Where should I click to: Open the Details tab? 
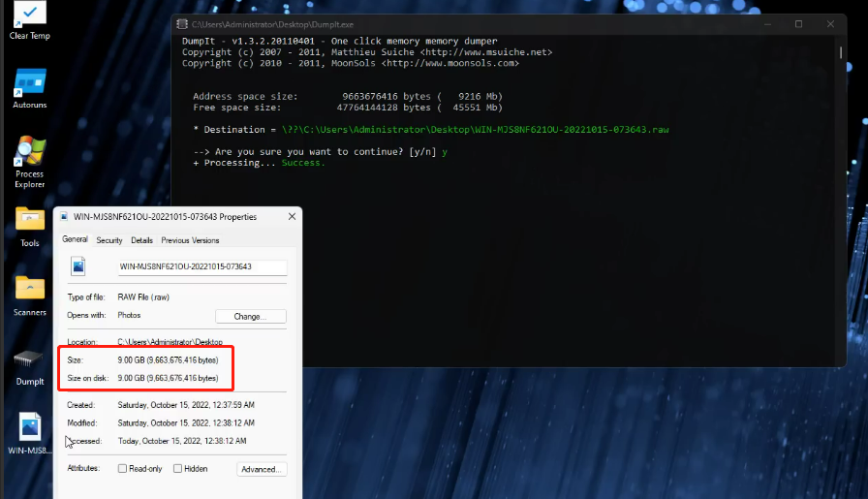tap(141, 240)
